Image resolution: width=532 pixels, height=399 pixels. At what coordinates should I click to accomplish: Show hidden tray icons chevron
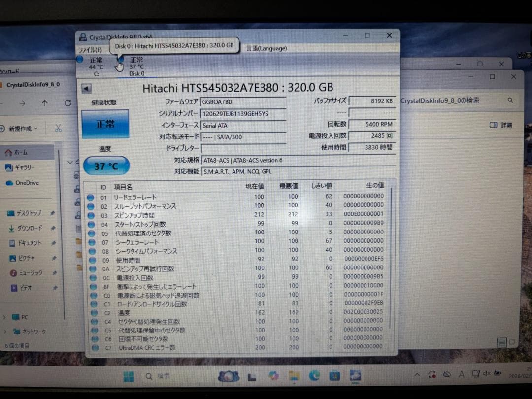[417, 374]
